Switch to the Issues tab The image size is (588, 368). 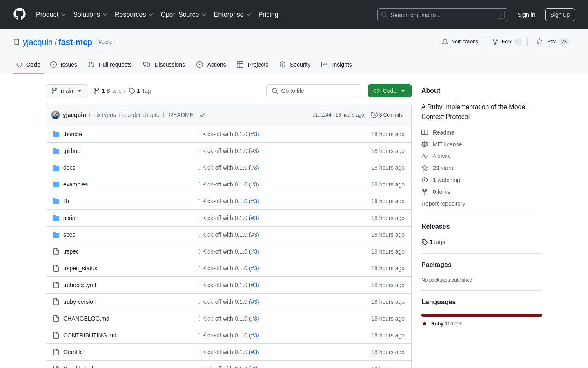pyautogui.click(x=64, y=65)
